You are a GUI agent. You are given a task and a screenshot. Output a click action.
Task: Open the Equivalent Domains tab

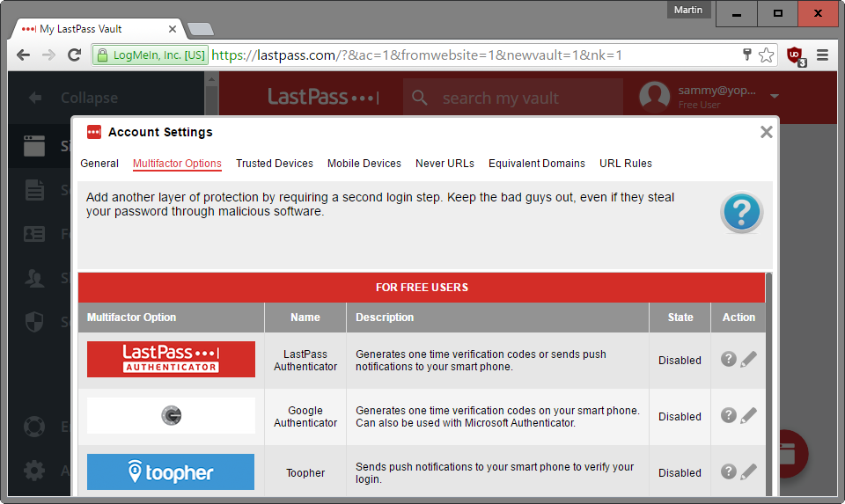tap(537, 163)
